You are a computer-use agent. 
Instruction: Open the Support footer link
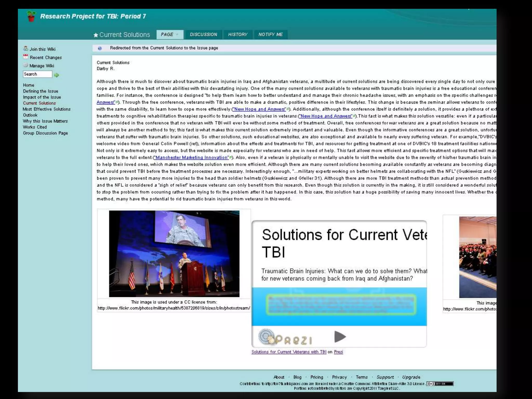click(385, 377)
